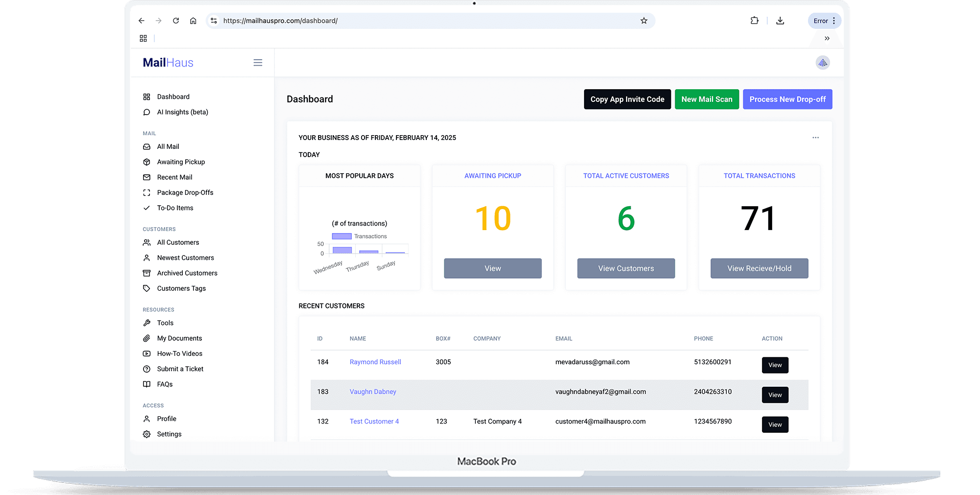Click the MailHaus logo
This screenshot has width=980, height=495.
click(x=168, y=63)
